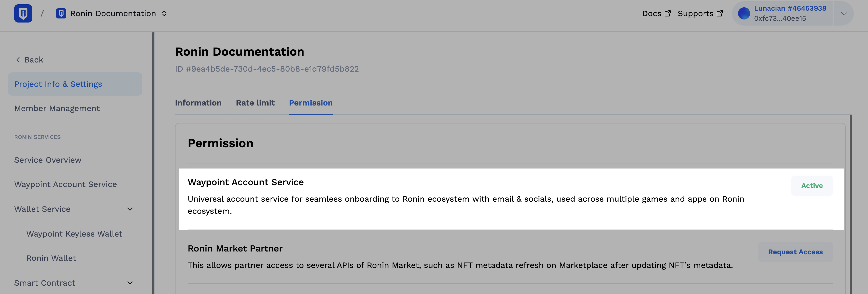868x294 pixels.
Task: Collapse the Wallet Service chevron
Action: [130, 209]
